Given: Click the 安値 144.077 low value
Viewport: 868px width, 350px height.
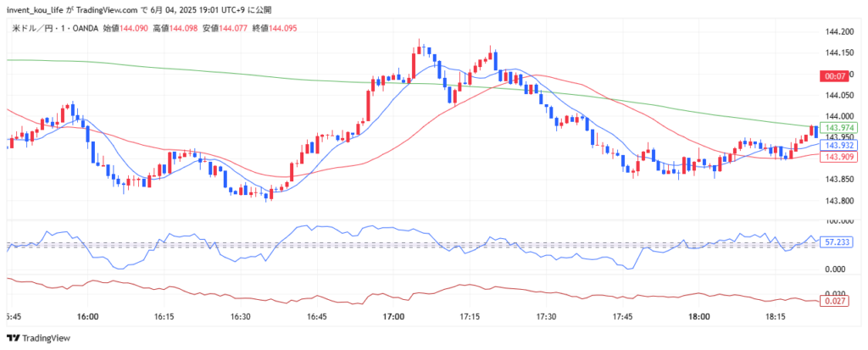Looking at the screenshot, I should click(x=225, y=28).
